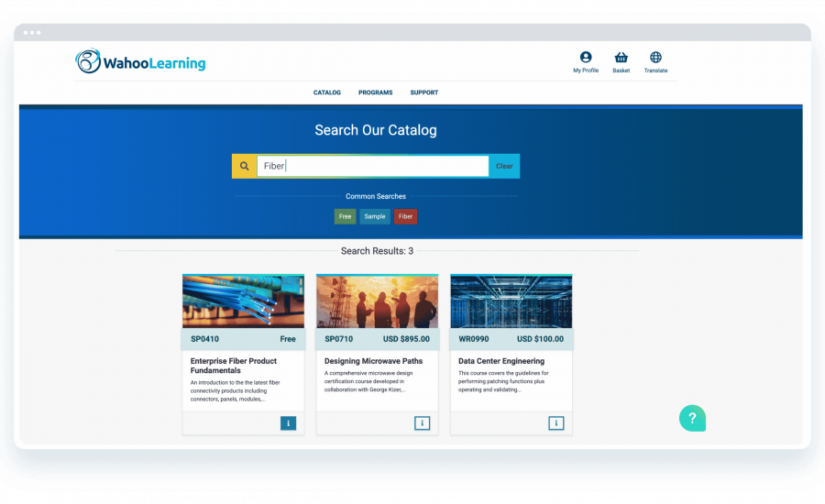Select the red Fiber search tag
The image size is (825, 504).
(x=405, y=216)
